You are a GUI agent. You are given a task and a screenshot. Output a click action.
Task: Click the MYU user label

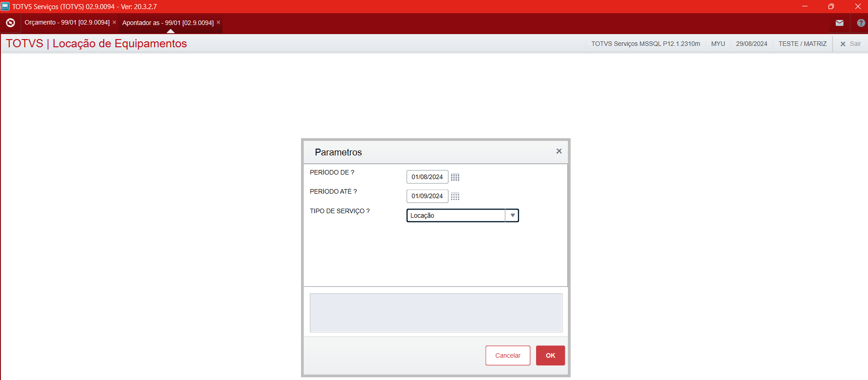pyautogui.click(x=718, y=44)
